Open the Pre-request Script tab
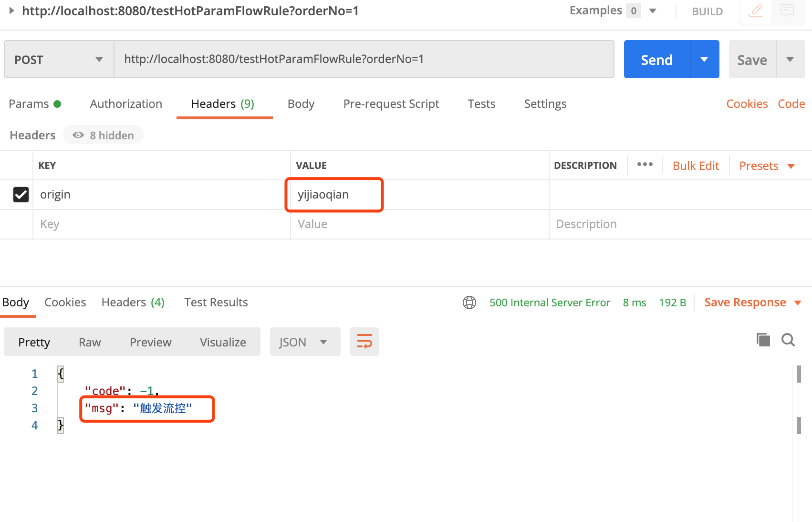The width and height of the screenshot is (812, 522). click(x=391, y=104)
